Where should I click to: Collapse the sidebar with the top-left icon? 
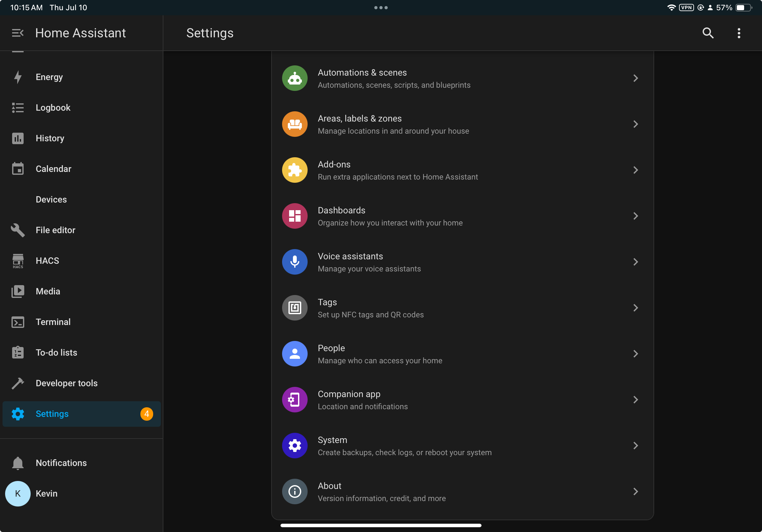pos(18,33)
